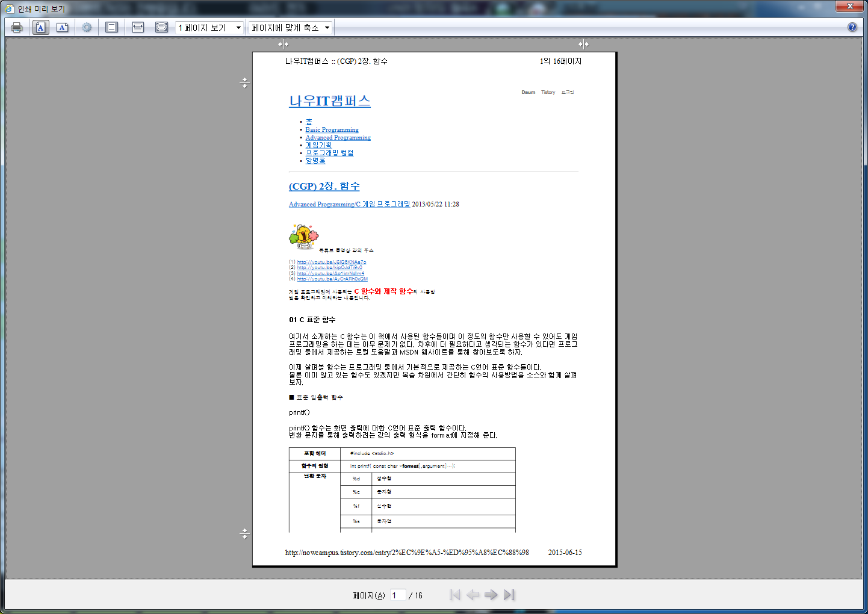
Task: Toggle headers and footers on or off
Action: 112,28
